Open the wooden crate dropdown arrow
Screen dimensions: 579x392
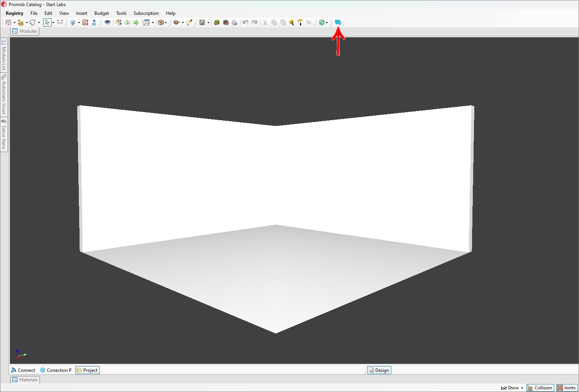pos(166,22)
